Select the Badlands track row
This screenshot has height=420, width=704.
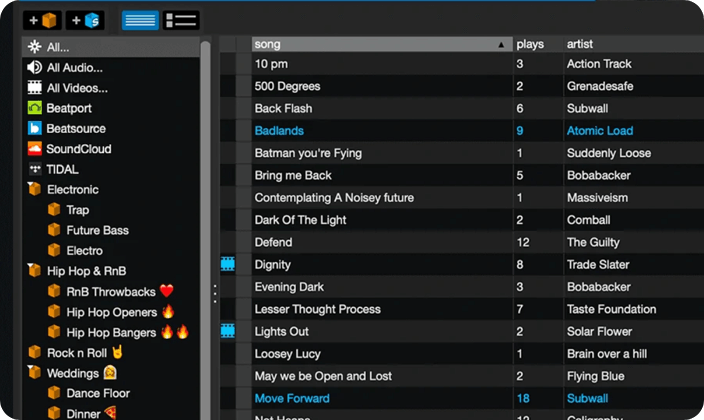[380, 131]
